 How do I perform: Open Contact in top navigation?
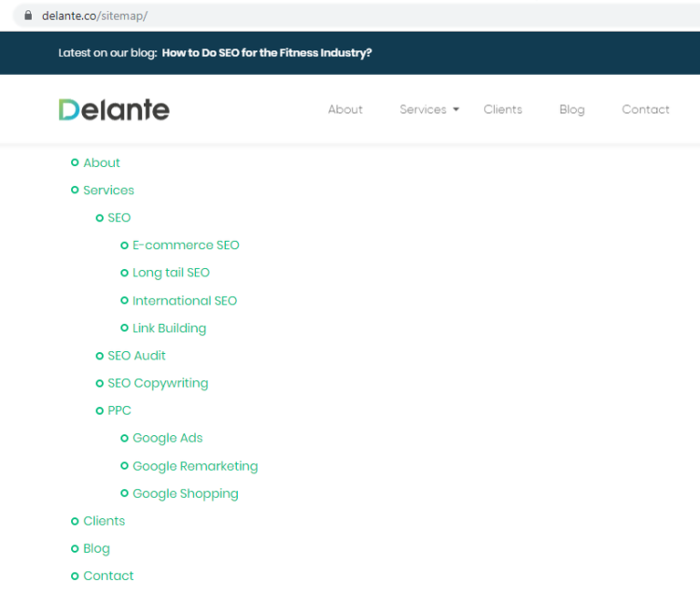[646, 109]
